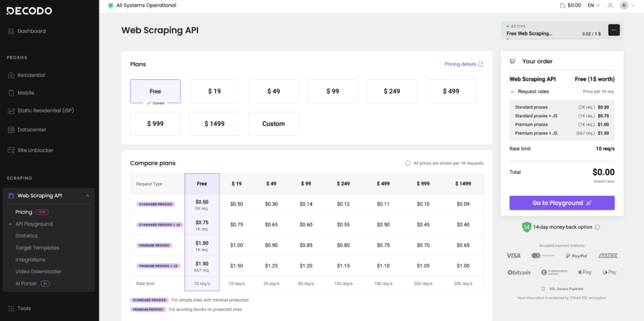
Task: Click the free plan usage progress bar
Action: (553, 38)
